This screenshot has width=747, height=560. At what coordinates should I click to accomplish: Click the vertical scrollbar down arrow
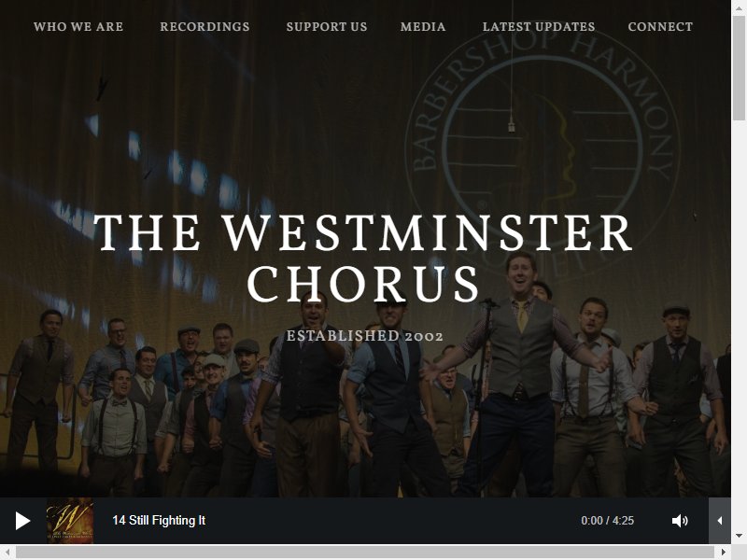point(739,536)
